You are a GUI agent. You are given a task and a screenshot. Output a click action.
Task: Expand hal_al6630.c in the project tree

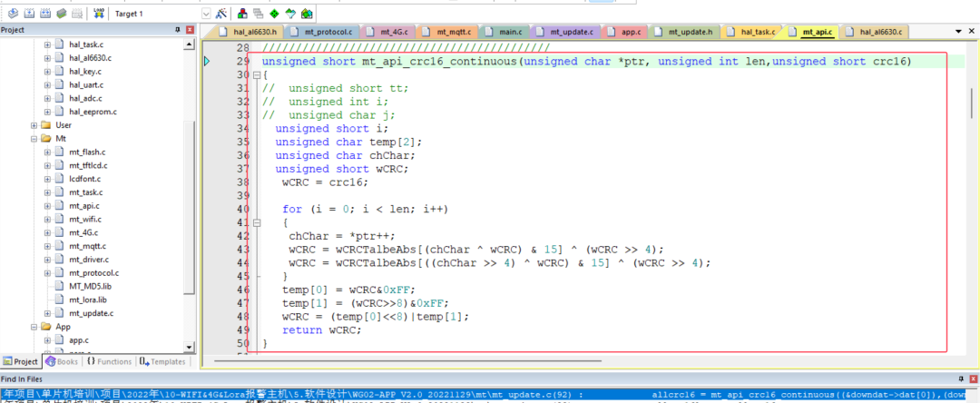click(x=47, y=58)
